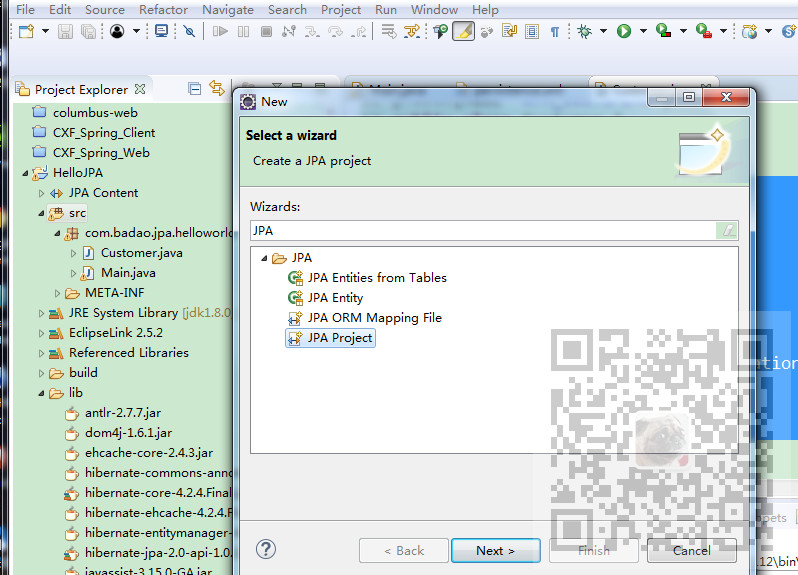Close the Project Explorer view tab

(140, 89)
